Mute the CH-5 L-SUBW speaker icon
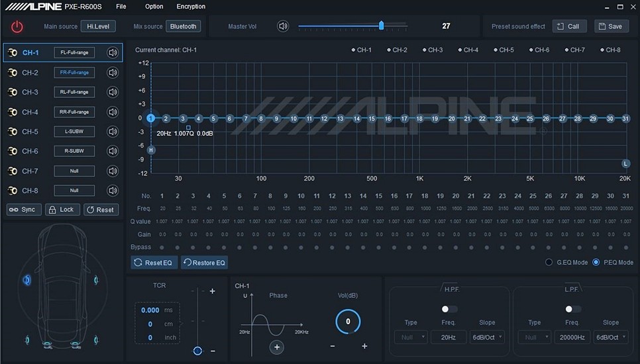640x364 pixels. 113,132
